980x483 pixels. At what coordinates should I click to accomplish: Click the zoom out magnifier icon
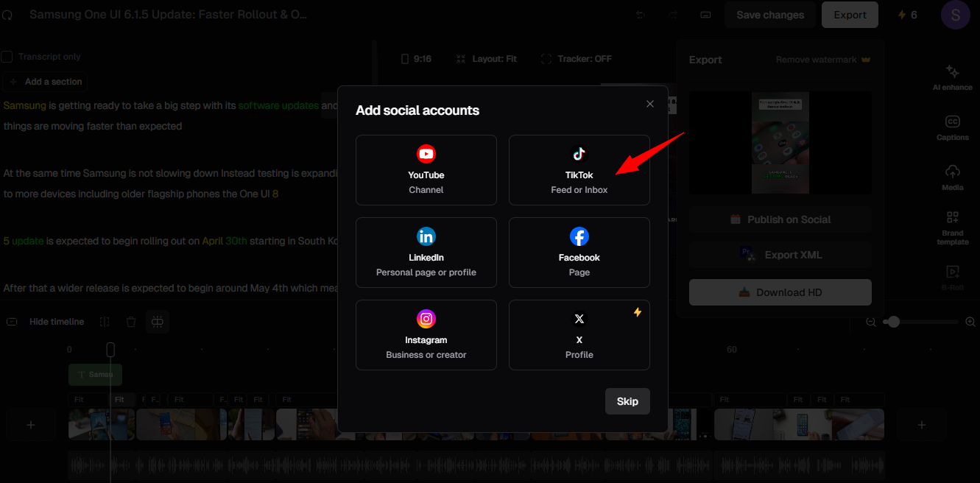[871, 322]
